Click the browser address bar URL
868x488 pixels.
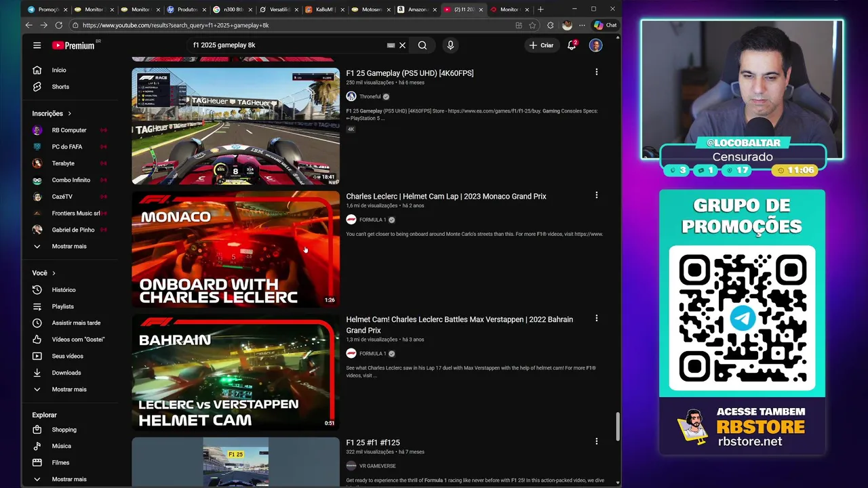coord(176,25)
